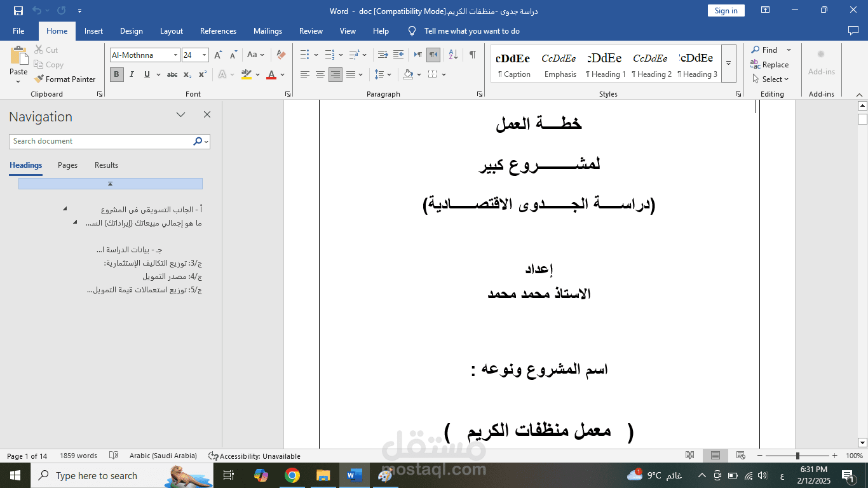Save the document with the floppy disk icon

click(18, 11)
